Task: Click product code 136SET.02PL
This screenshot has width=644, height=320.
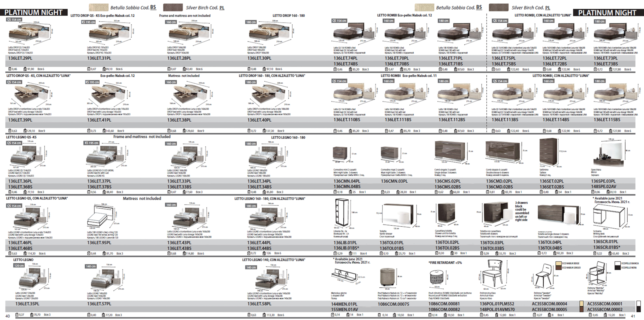Action: pyautogui.click(x=551, y=181)
